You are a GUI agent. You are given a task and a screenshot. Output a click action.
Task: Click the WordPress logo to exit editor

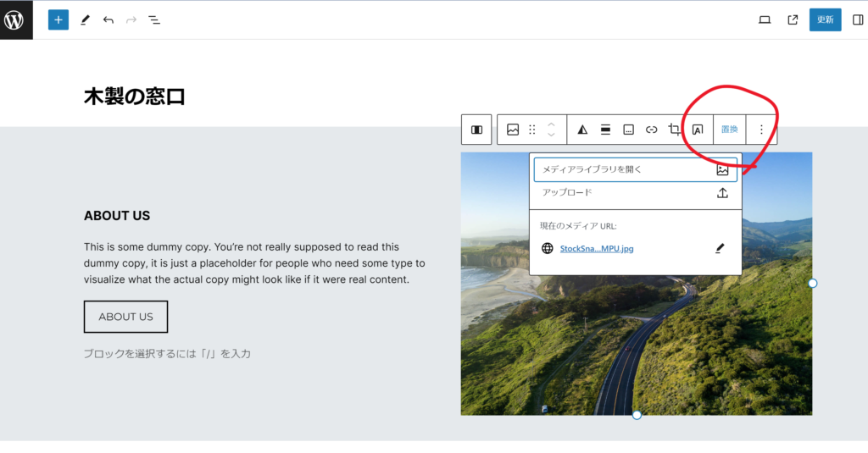tap(15, 19)
